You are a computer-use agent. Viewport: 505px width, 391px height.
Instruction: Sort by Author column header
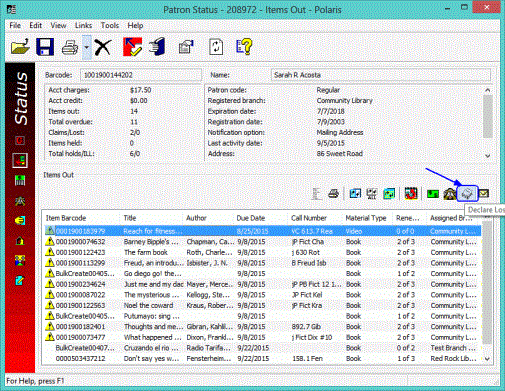[x=208, y=218]
